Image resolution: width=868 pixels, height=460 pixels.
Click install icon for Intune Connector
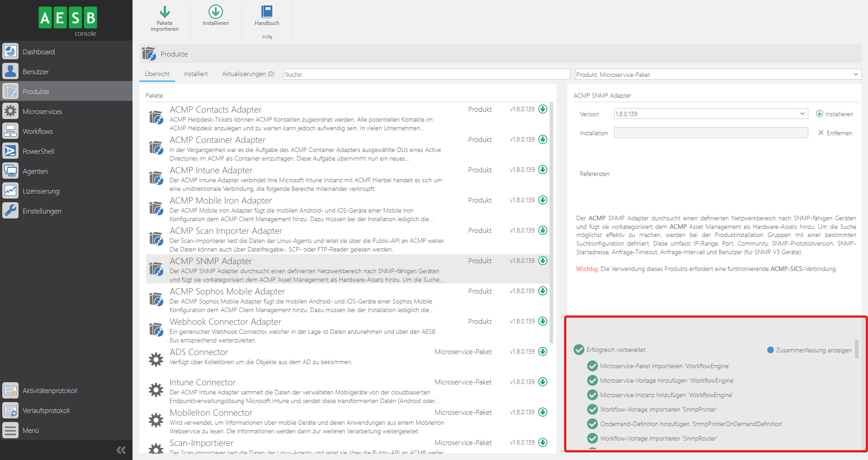pyautogui.click(x=543, y=382)
